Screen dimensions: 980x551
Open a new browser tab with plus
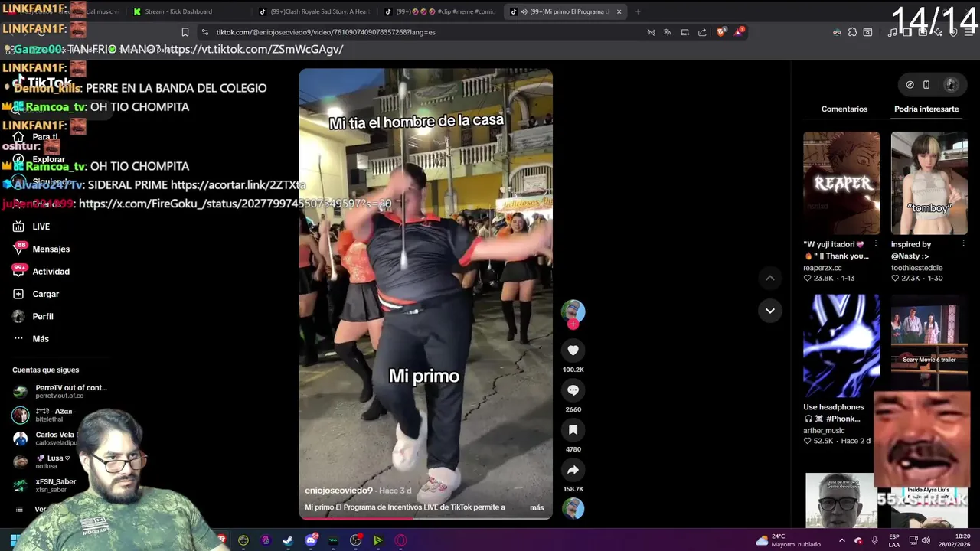click(x=638, y=11)
